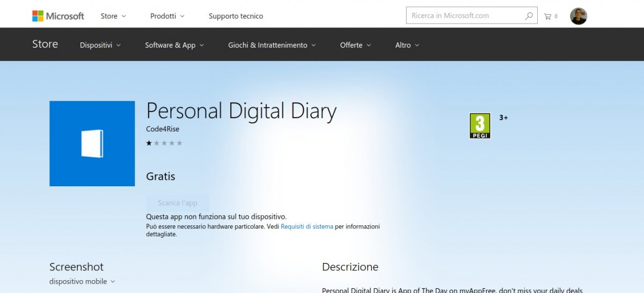Viewport: 644px width, 293px height.
Task: Click the 3+ age rating text
Action: coord(503,117)
